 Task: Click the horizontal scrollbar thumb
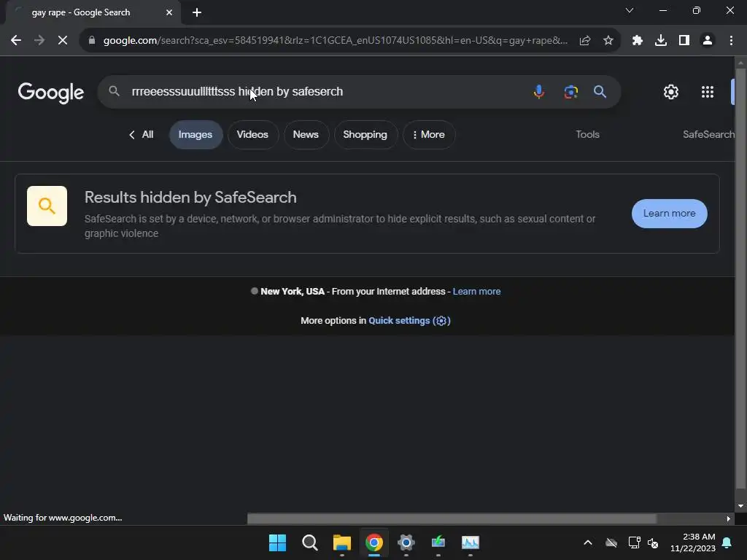coord(452,518)
